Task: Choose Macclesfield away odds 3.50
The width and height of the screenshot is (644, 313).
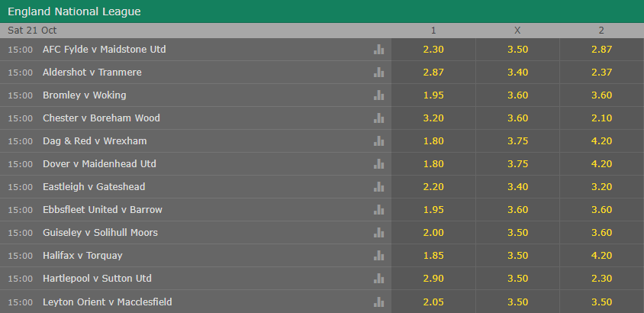Action: tap(602, 302)
